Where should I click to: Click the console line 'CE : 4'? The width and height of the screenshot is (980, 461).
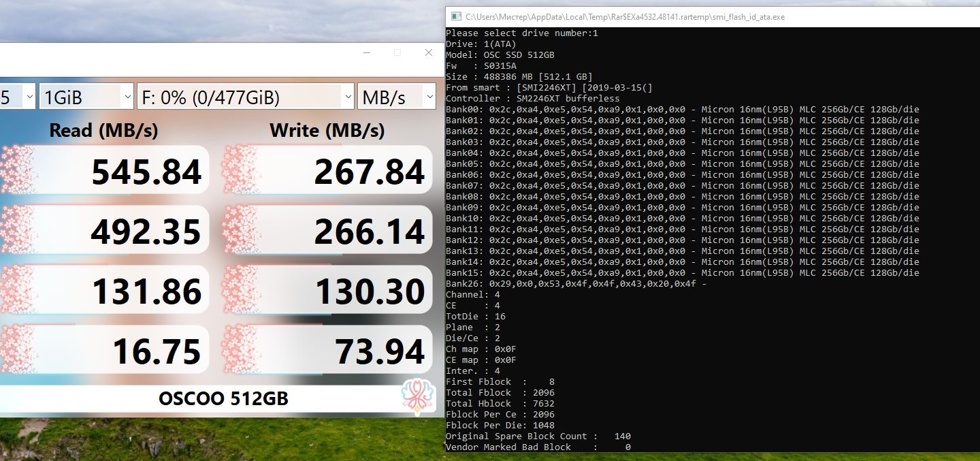click(x=473, y=305)
